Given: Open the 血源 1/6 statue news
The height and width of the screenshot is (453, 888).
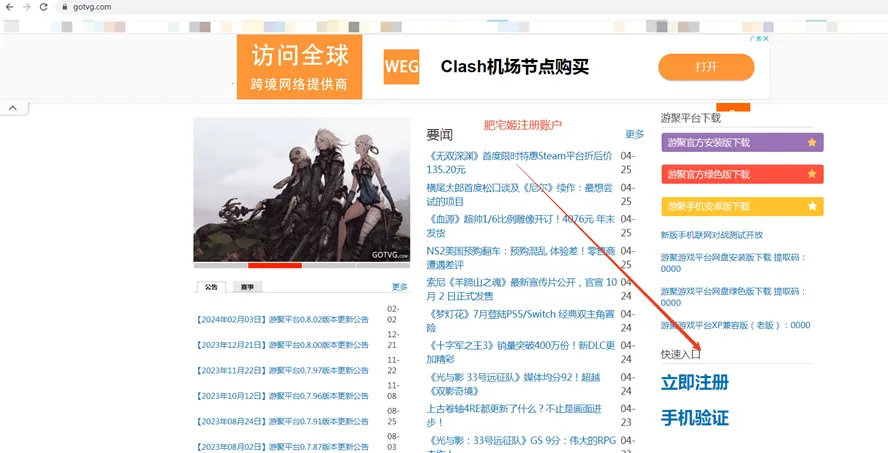Looking at the screenshot, I should (520, 225).
